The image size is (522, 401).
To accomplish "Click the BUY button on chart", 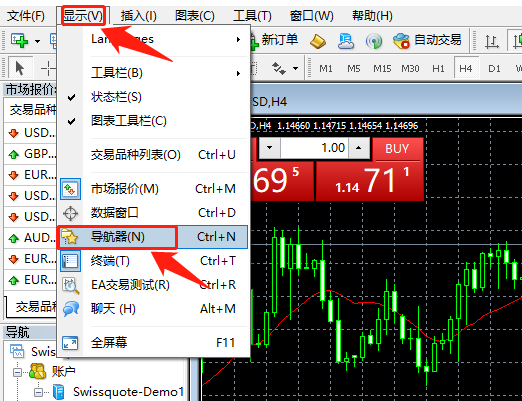I will click(397, 149).
